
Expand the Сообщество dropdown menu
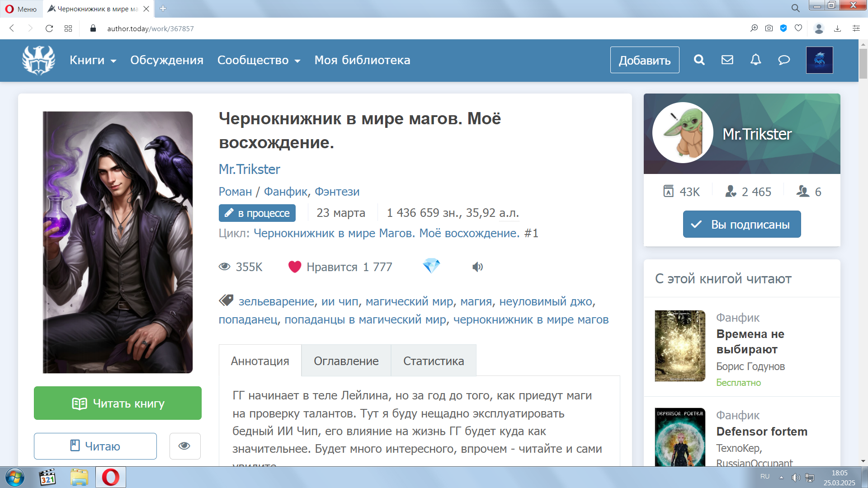click(x=259, y=60)
